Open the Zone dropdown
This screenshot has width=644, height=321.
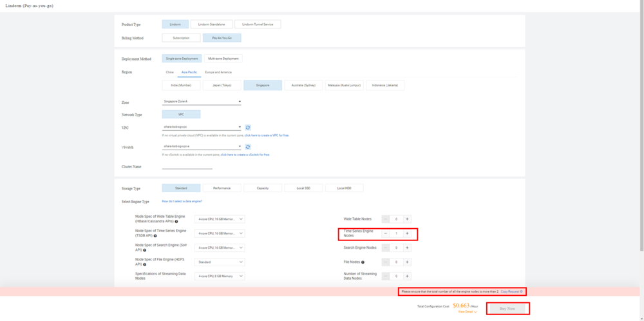click(202, 101)
